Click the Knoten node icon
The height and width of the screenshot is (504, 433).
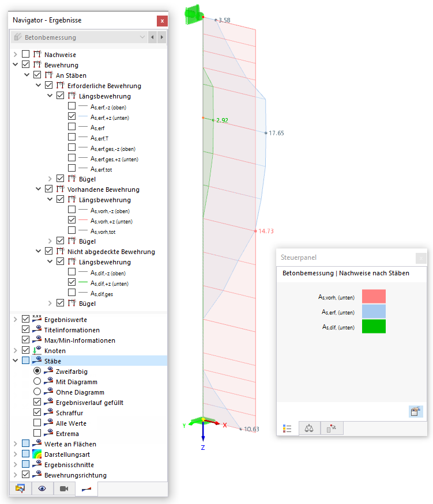(x=37, y=350)
